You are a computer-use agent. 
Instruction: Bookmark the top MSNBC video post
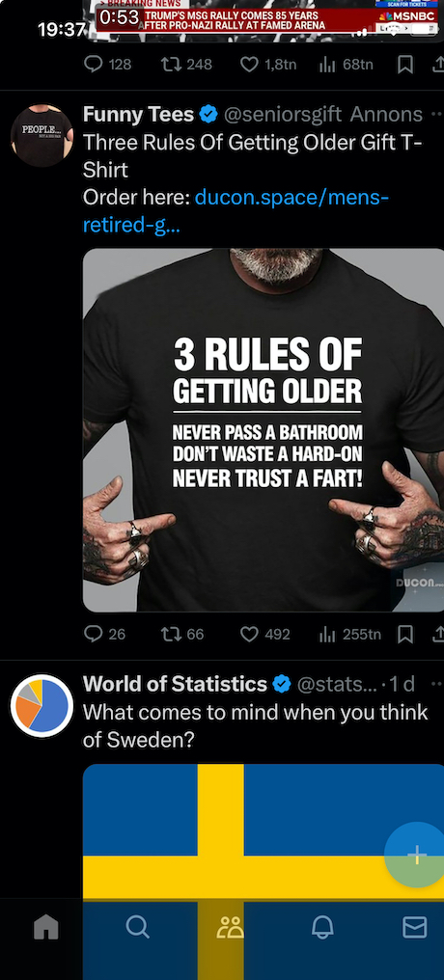tap(405, 65)
